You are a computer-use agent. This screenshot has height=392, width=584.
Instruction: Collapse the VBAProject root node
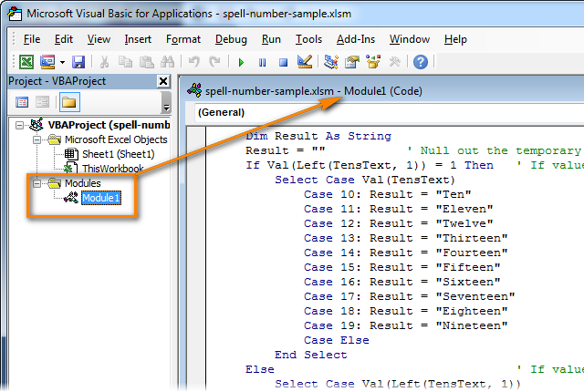[x=23, y=124]
